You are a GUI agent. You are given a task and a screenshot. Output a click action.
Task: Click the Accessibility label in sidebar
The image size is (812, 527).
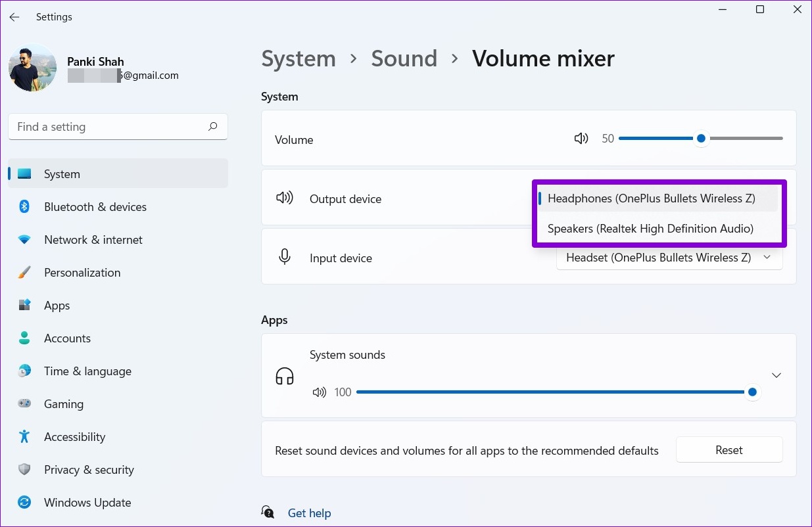pos(74,437)
